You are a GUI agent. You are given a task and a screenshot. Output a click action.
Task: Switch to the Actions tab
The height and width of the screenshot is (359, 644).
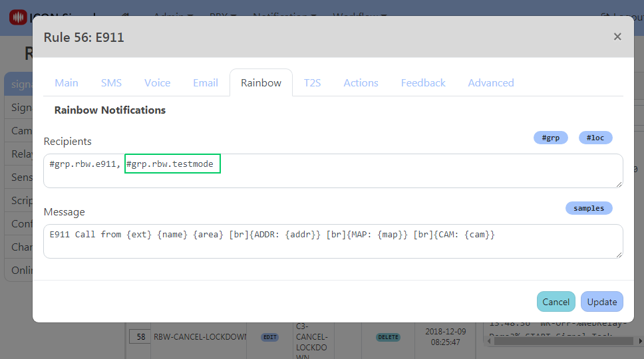point(361,83)
